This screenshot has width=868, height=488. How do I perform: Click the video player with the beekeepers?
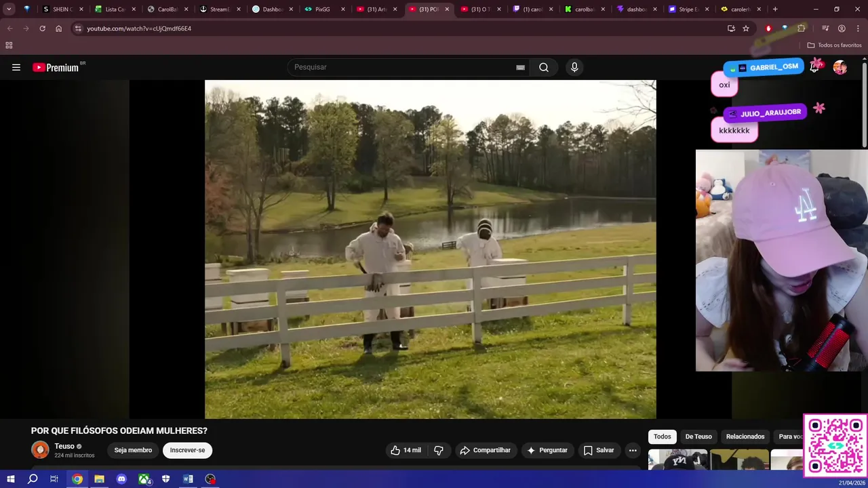(431, 249)
